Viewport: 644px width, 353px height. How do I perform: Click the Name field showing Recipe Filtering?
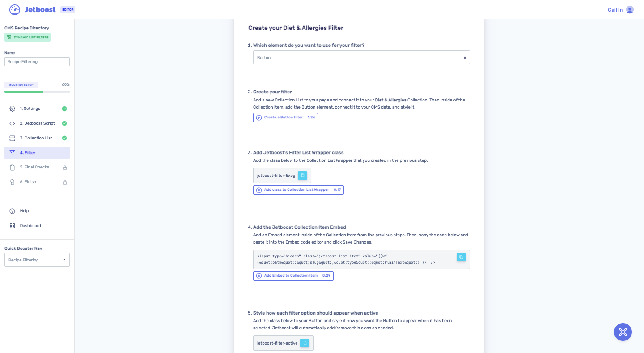point(37,61)
